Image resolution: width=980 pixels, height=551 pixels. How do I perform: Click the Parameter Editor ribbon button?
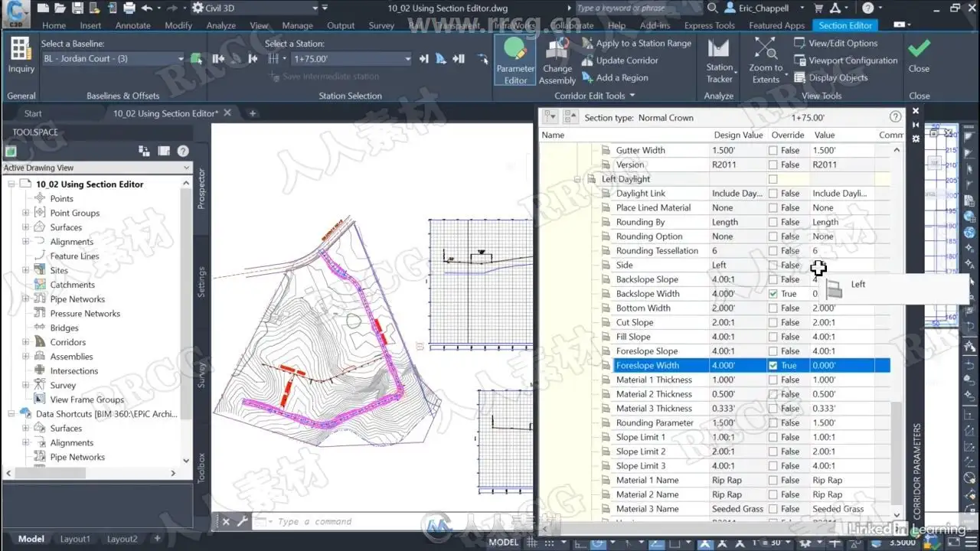[x=515, y=61]
